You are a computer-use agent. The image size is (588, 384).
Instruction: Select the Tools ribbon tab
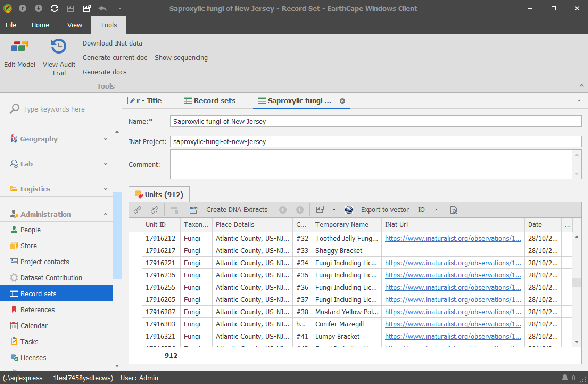pos(109,25)
